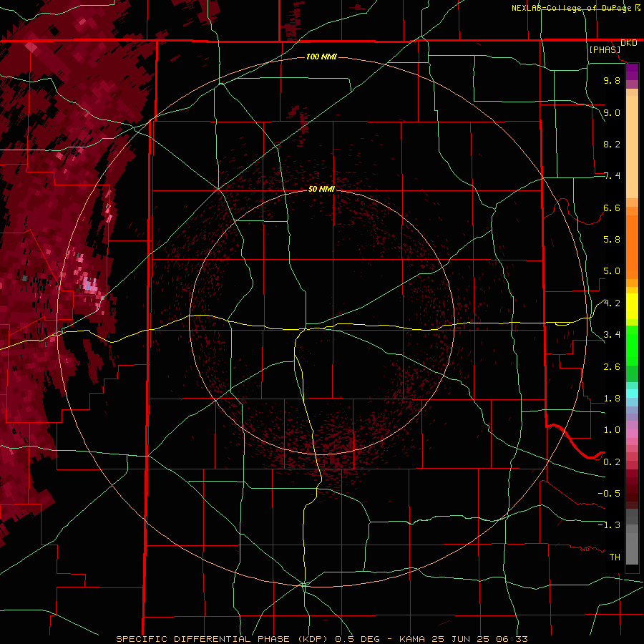
Task: Click the 0.2 legend value
Action: click(x=612, y=462)
